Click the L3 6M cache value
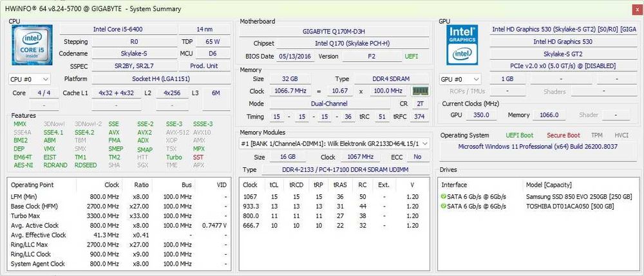The image size is (644, 276). tap(216, 93)
